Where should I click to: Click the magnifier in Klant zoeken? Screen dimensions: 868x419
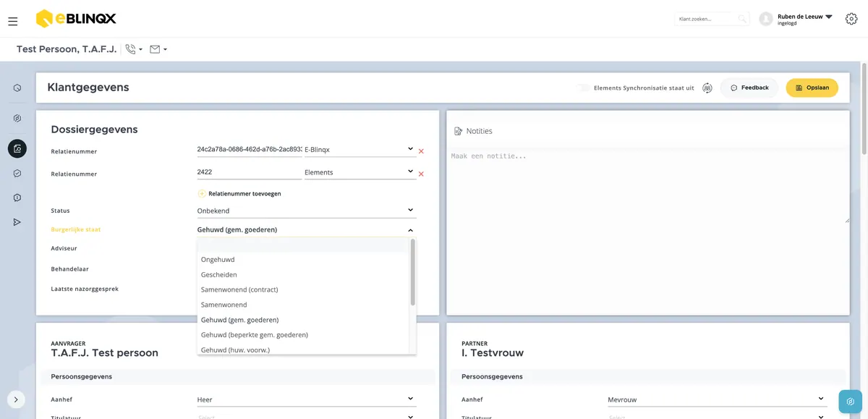pyautogui.click(x=742, y=19)
